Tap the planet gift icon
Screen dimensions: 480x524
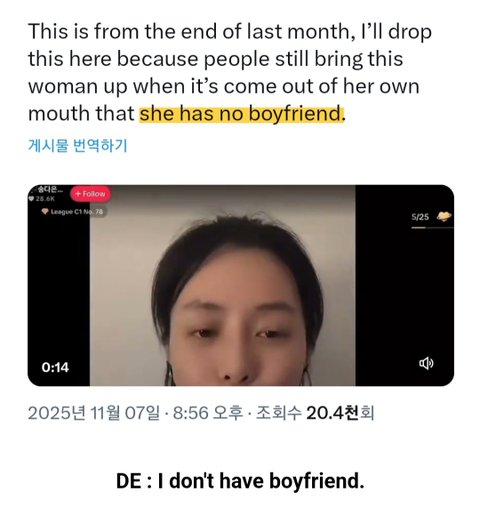pyautogui.click(x=444, y=217)
